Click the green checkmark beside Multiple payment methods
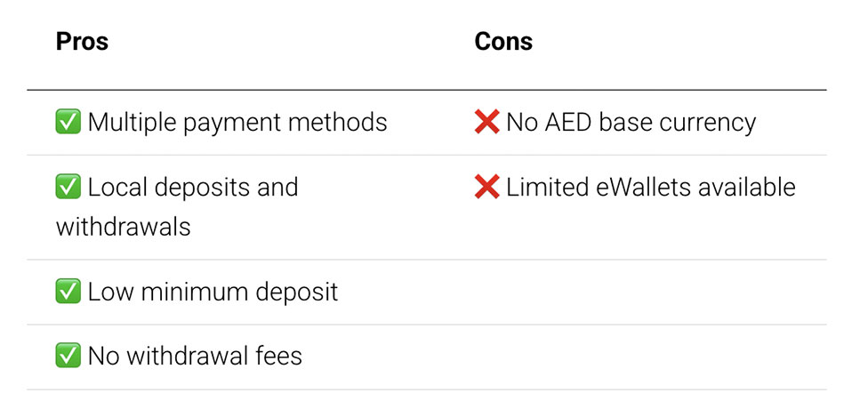The height and width of the screenshot is (409, 868). pos(68,122)
